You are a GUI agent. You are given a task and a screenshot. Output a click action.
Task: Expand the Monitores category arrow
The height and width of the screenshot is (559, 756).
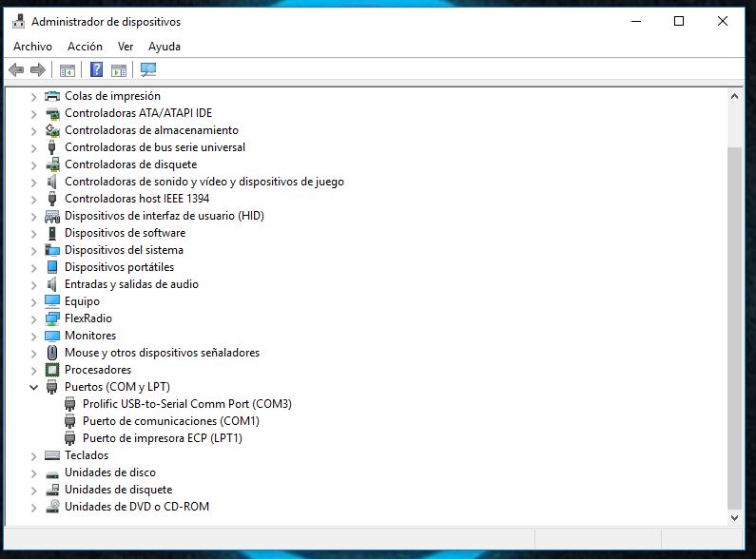(33, 336)
